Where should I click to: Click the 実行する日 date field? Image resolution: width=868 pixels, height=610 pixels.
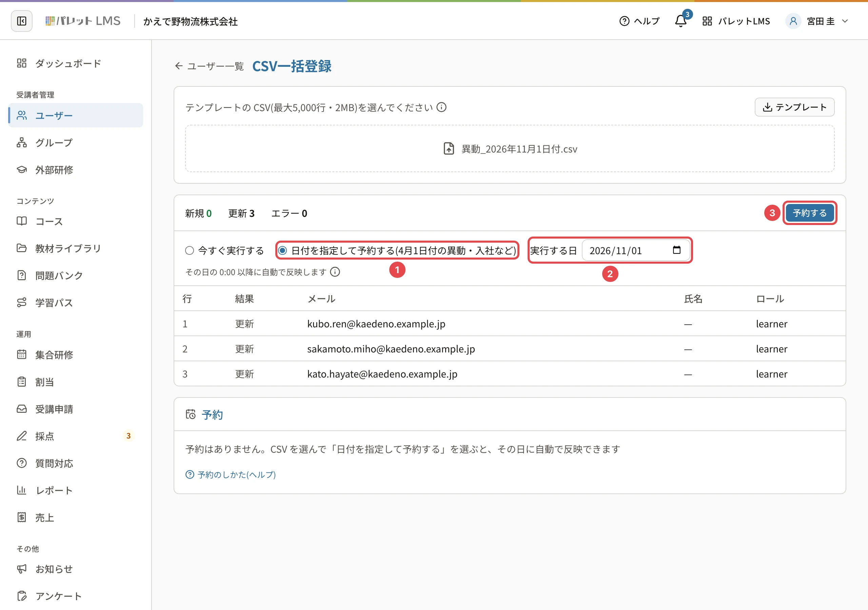pyautogui.click(x=636, y=250)
